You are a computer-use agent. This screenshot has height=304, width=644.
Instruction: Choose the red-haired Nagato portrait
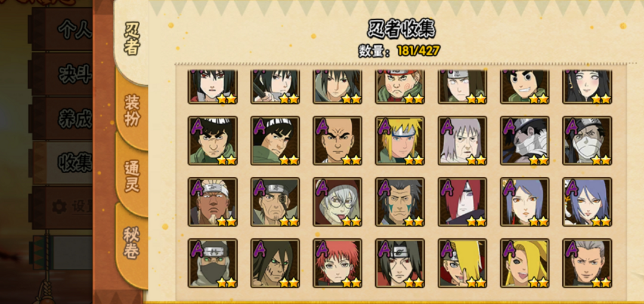pyautogui.click(x=462, y=202)
